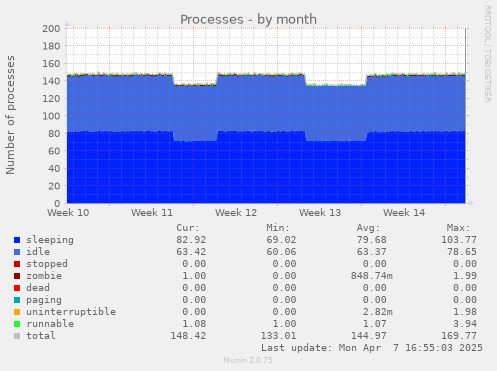Click runnable current value 1.08
Screen dimensions: 497x371
tap(194, 324)
